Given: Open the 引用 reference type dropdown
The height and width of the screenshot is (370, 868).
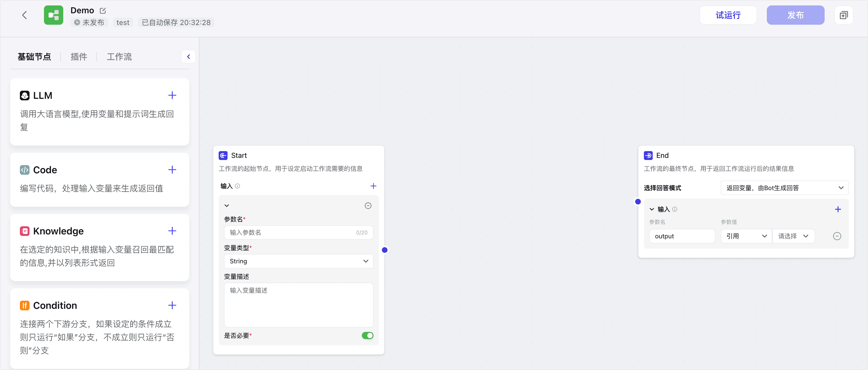Looking at the screenshot, I should [746, 236].
